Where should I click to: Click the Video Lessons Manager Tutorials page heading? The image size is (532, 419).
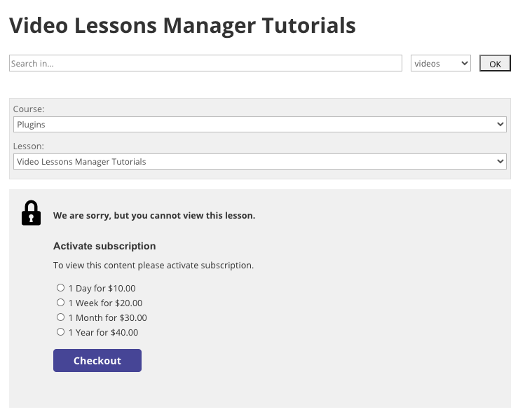182,26
